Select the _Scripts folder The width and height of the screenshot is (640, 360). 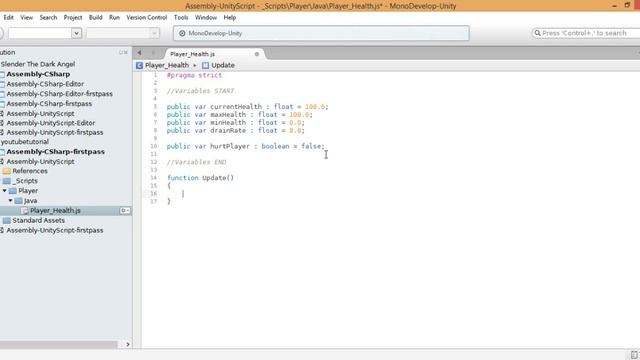(25, 180)
